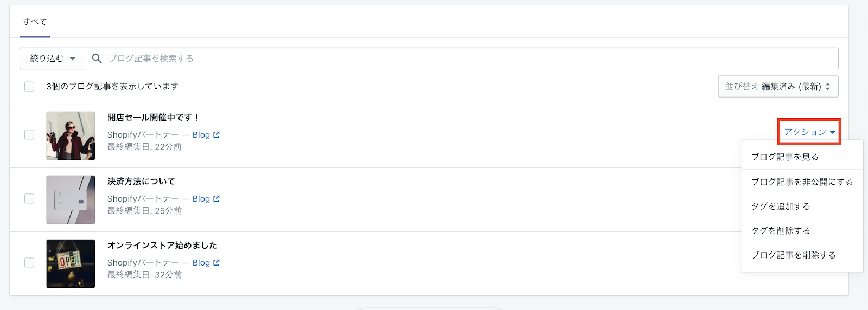This screenshot has height=310, width=868.
Task: Toggle the select-all blog posts checkbox
Action: pyautogui.click(x=29, y=87)
